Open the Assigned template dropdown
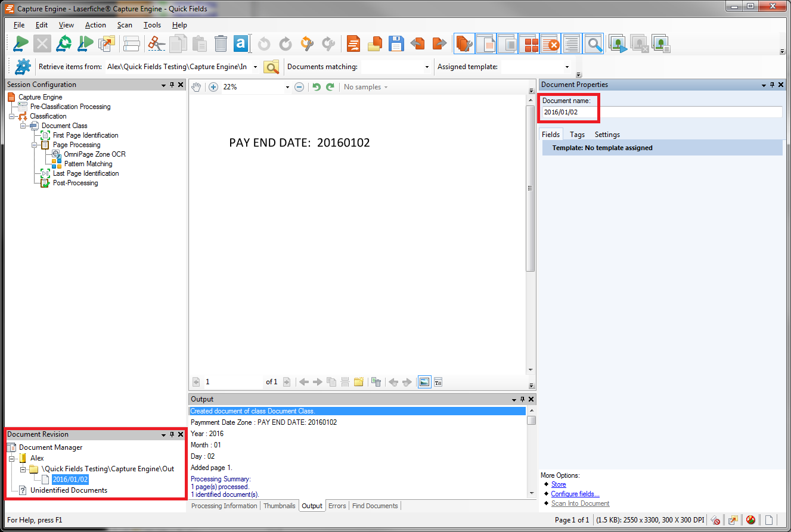The height and width of the screenshot is (532, 791). tap(566, 67)
